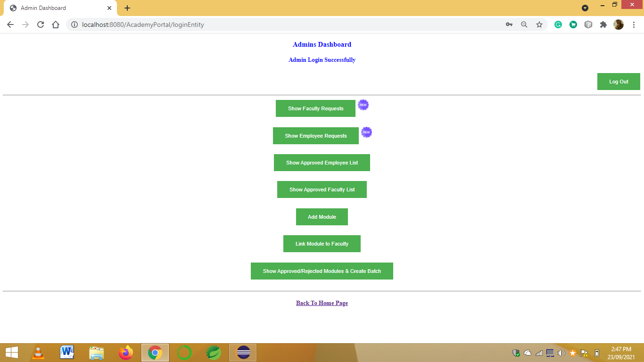Click the NEW badge beside Employee Requests

pos(366,132)
